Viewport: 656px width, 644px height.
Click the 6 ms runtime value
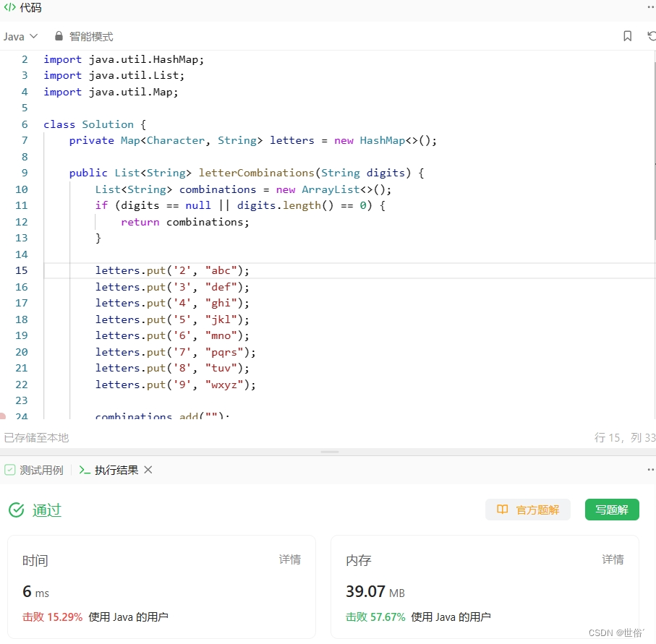point(35,592)
